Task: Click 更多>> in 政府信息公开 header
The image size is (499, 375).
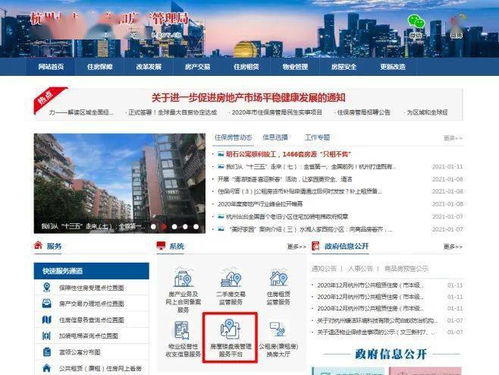Action: (453, 247)
